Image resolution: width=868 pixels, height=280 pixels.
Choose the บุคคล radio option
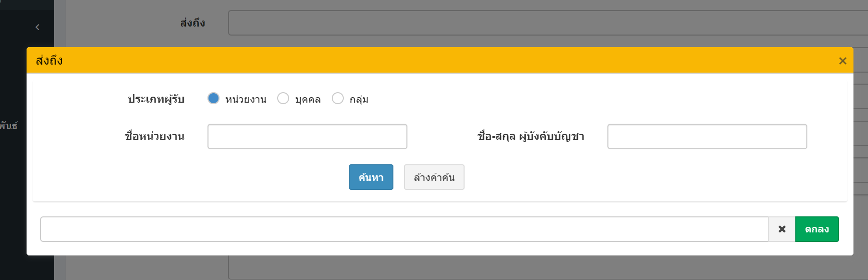point(283,99)
